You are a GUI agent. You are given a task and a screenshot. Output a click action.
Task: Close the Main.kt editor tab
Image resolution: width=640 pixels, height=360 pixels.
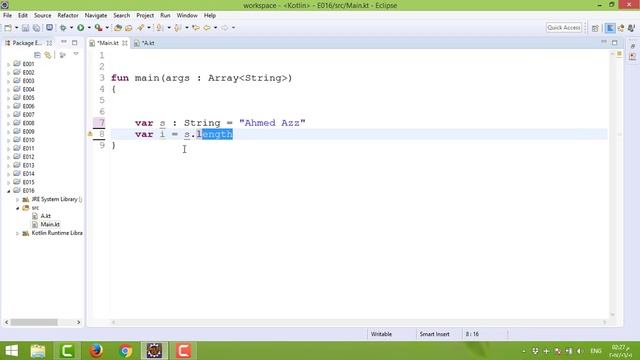[x=124, y=43]
